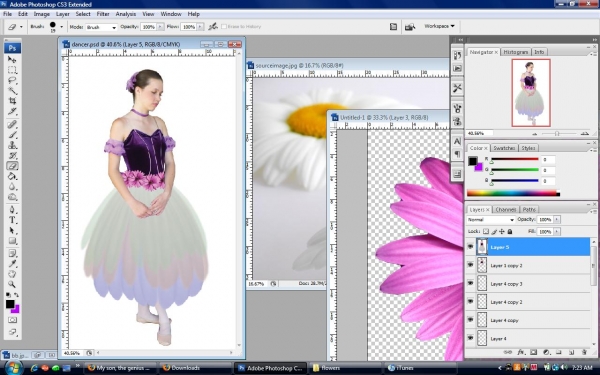Image resolution: width=600 pixels, height=375 pixels.
Task: Click the layer style fx icon
Action: [x=520, y=352]
